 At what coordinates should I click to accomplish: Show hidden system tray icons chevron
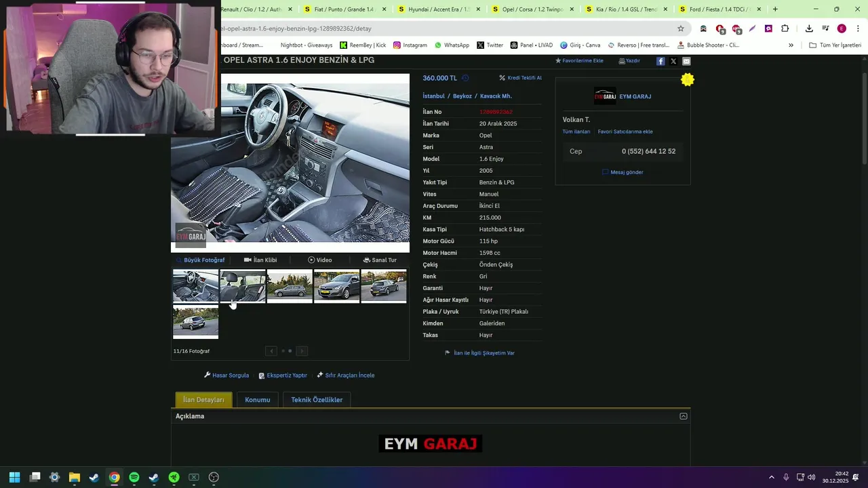tap(772, 477)
